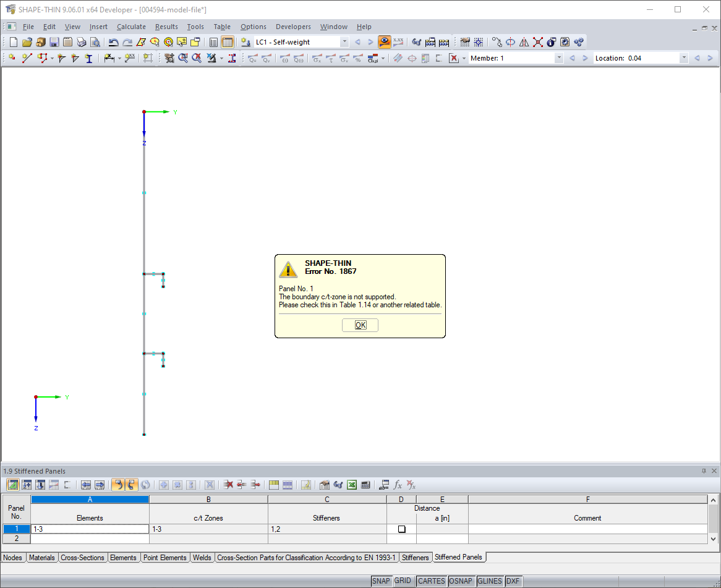The image size is (721, 588).
Task: Click the Elements cell of Panel 1
Action: (90, 529)
